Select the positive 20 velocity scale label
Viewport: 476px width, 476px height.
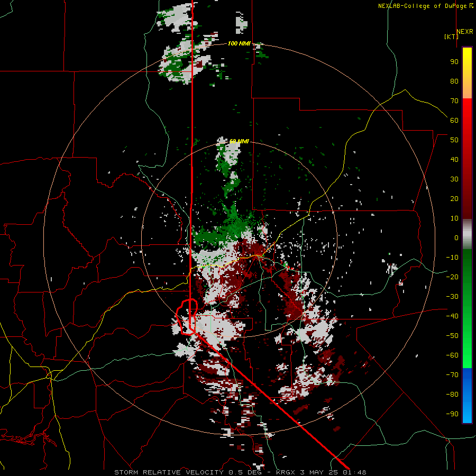454,198
